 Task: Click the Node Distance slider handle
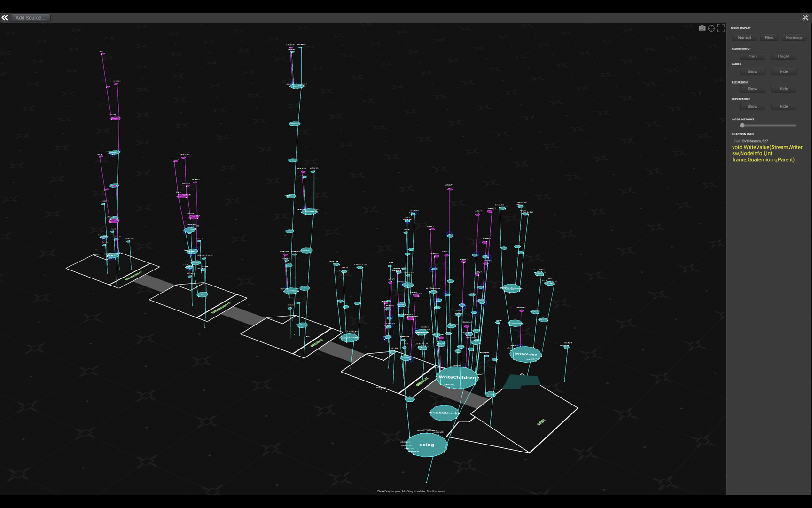pyautogui.click(x=742, y=126)
